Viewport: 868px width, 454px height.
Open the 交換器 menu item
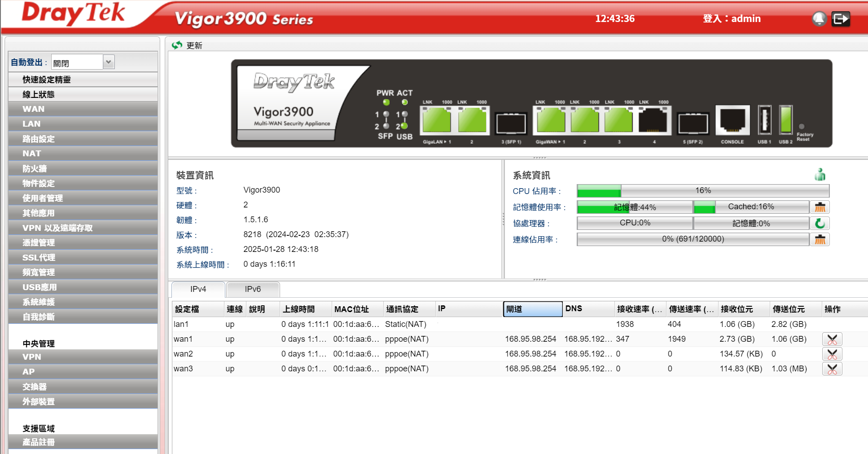click(83, 386)
